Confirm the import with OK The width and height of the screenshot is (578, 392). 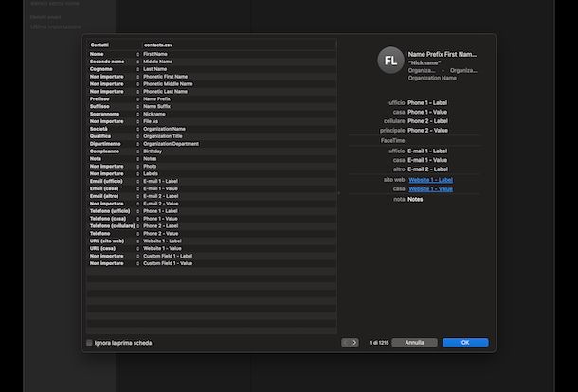pyautogui.click(x=465, y=343)
